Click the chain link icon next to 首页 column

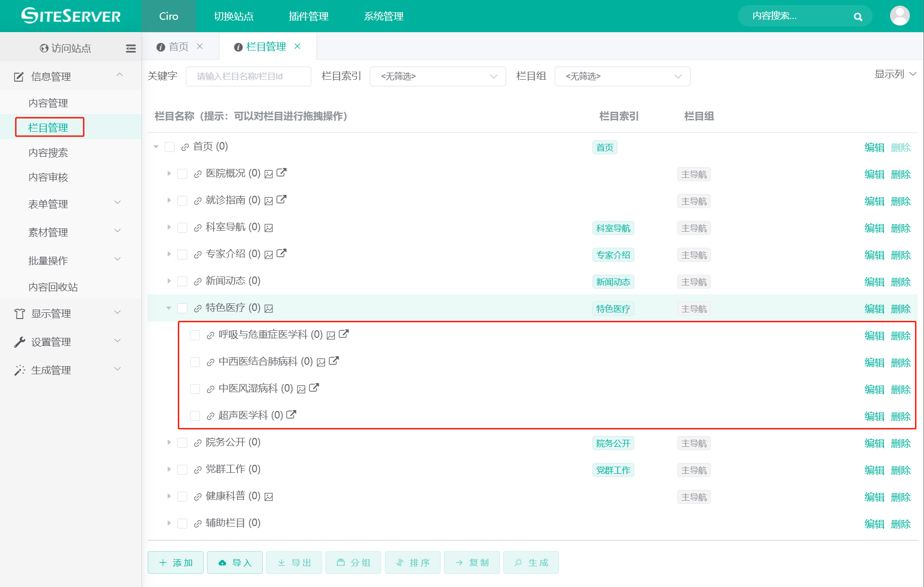click(184, 147)
